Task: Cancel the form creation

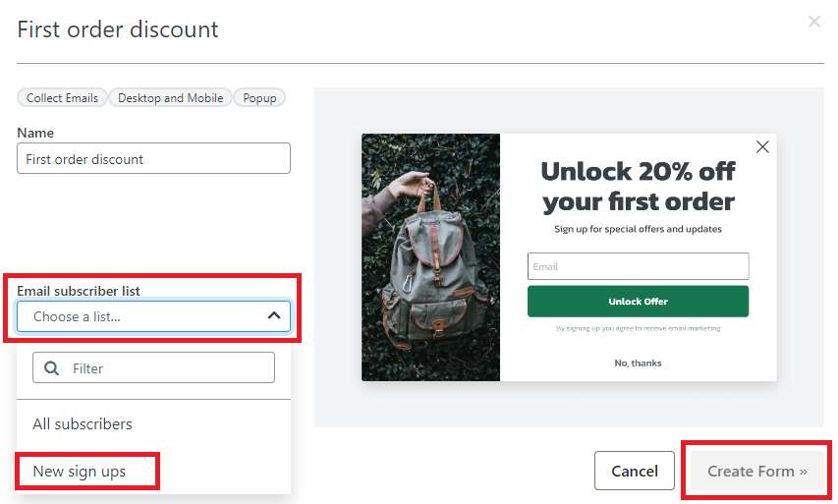Action: tap(635, 471)
